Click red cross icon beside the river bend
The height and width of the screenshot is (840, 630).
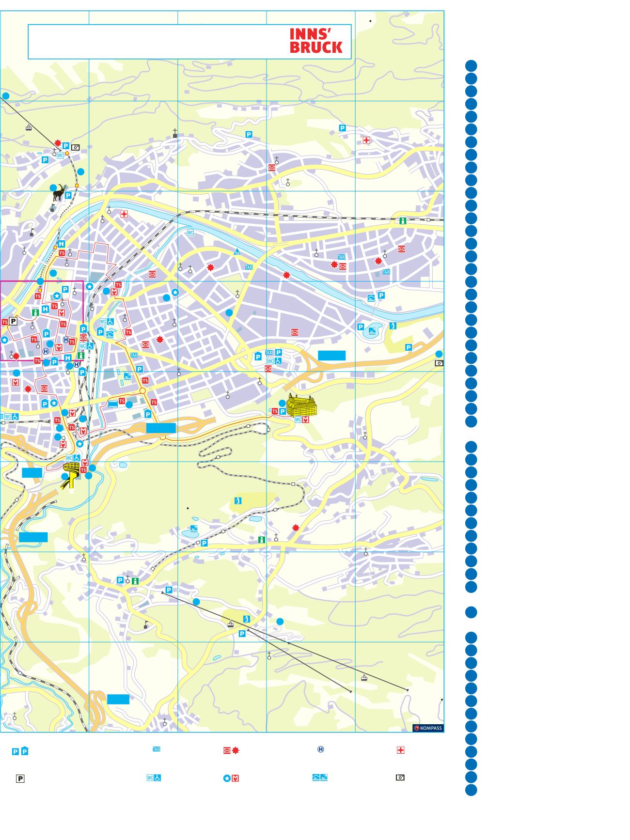[x=124, y=214]
